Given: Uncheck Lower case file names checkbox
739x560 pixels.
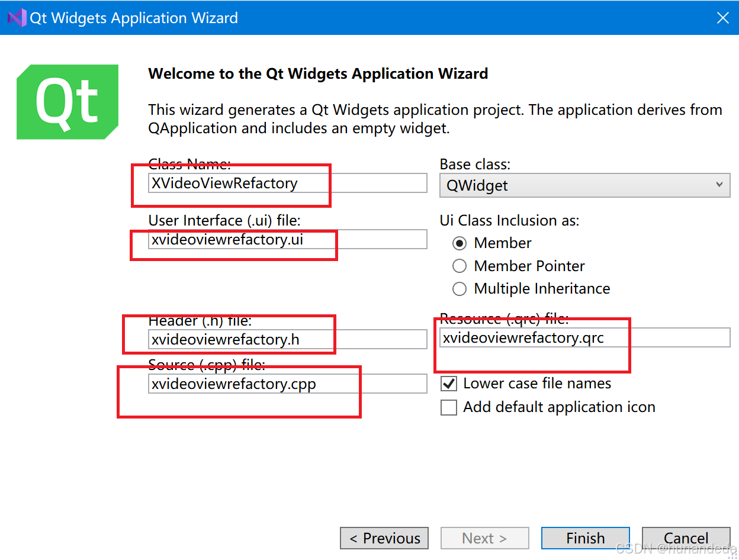Looking at the screenshot, I should [x=449, y=384].
